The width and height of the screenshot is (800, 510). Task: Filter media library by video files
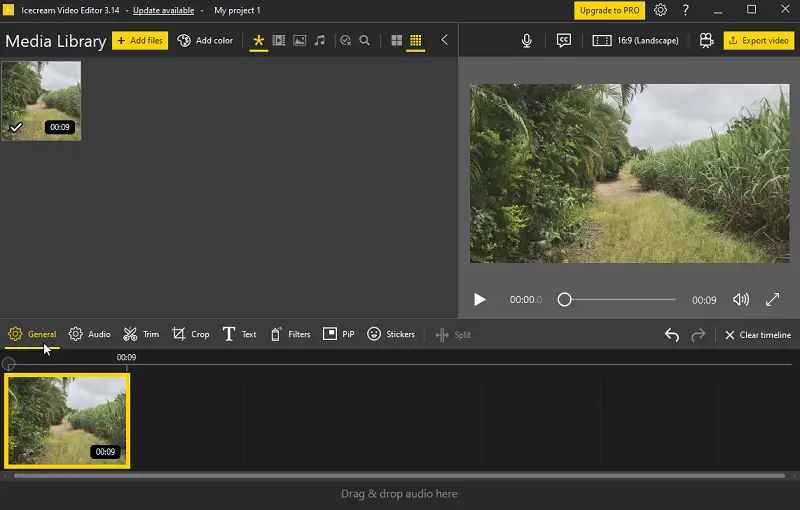point(279,41)
